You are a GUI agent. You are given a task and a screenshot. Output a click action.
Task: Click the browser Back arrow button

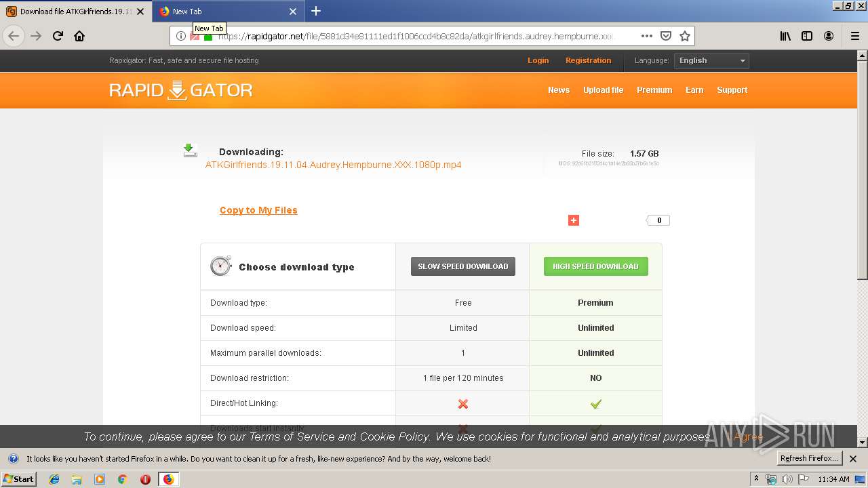tap(14, 36)
